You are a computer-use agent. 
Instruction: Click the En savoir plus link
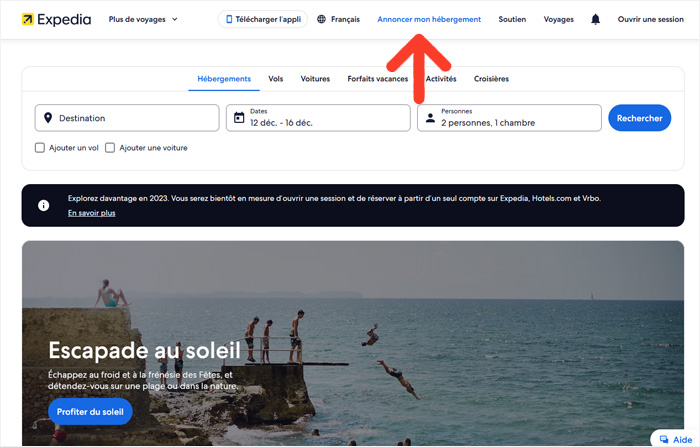tap(92, 213)
